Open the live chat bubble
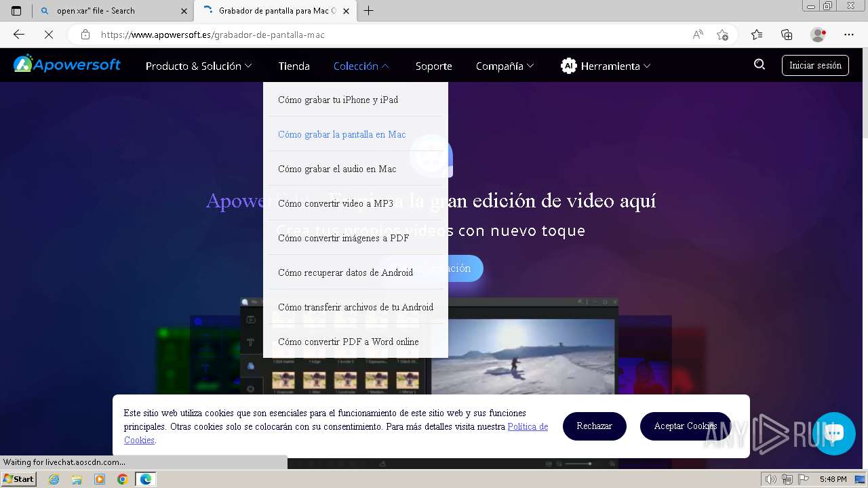 (834, 433)
